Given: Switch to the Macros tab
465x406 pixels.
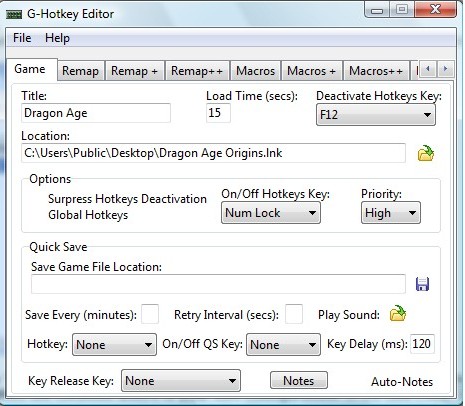Looking at the screenshot, I should point(256,71).
